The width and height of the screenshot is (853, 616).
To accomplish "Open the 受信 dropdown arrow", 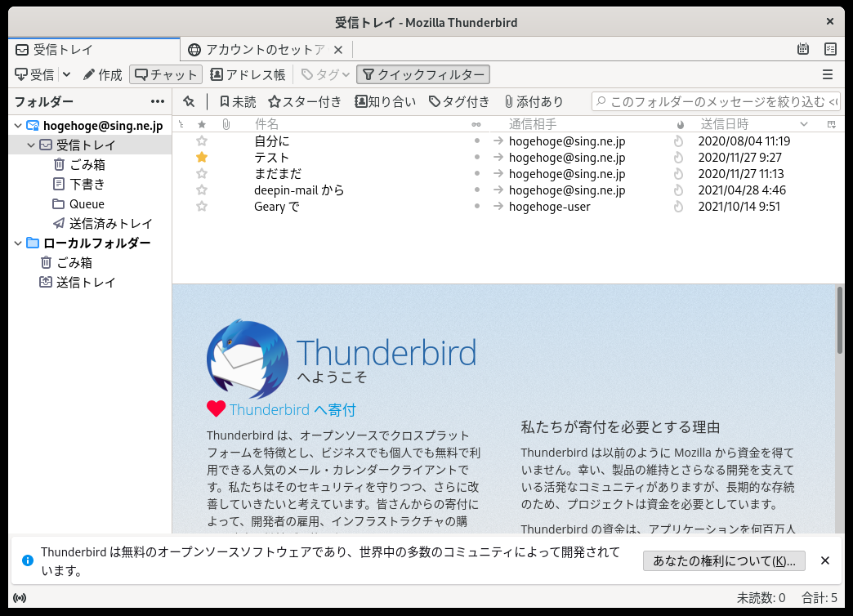I will tap(66, 74).
